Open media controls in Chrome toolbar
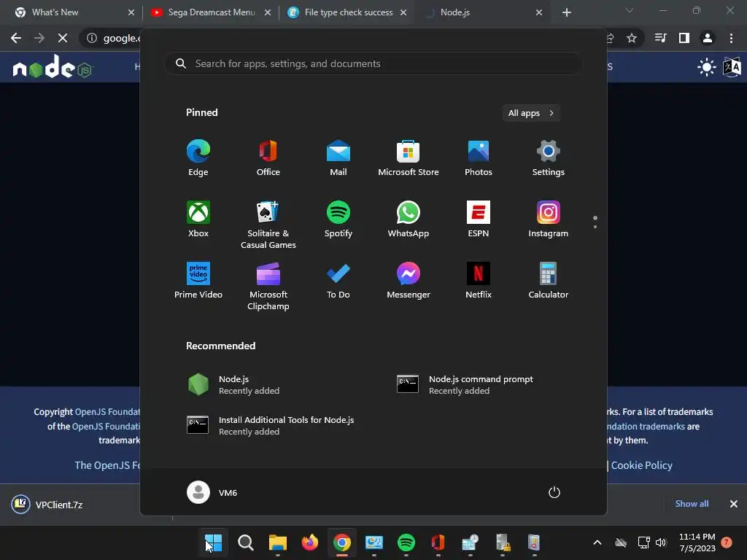Screen dimensions: 747x560 click(660, 38)
